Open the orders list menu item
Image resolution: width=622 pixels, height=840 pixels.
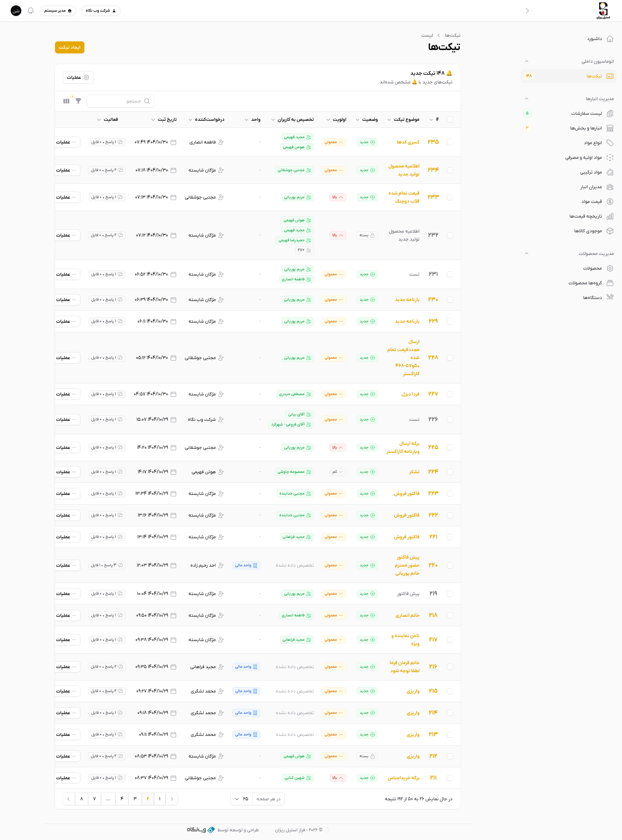point(586,113)
